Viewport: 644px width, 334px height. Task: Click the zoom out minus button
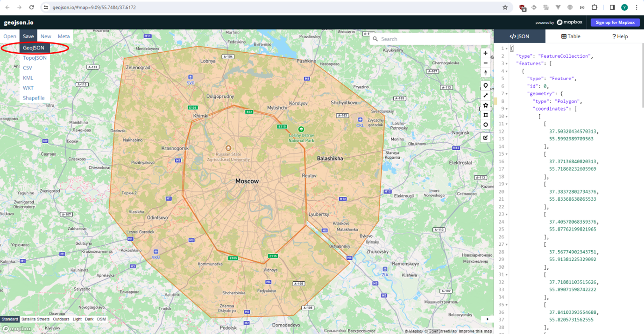486,63
